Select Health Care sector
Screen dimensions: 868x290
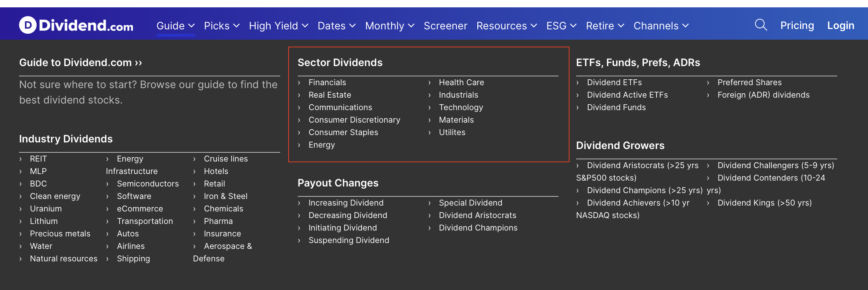coord(462,82)
